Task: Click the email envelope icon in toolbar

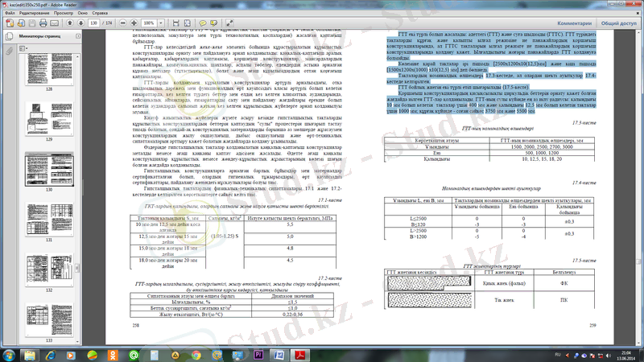Action: pos(53,23)
